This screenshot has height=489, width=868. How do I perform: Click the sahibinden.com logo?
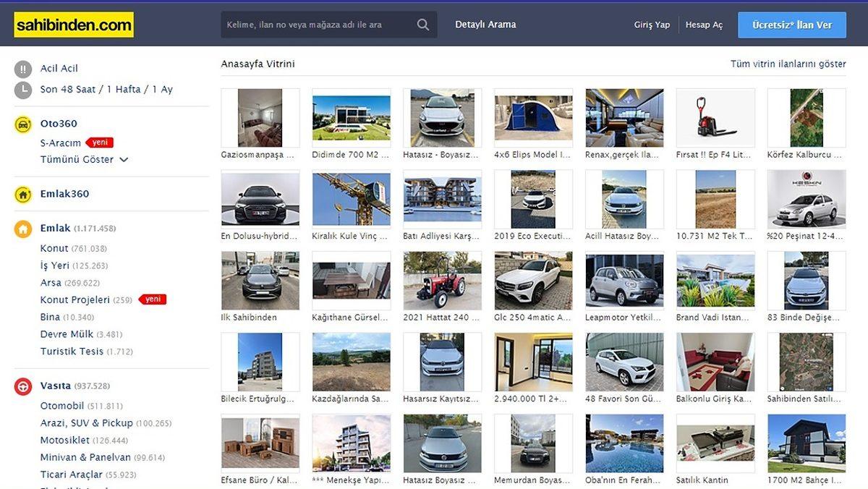click(75, 24)
